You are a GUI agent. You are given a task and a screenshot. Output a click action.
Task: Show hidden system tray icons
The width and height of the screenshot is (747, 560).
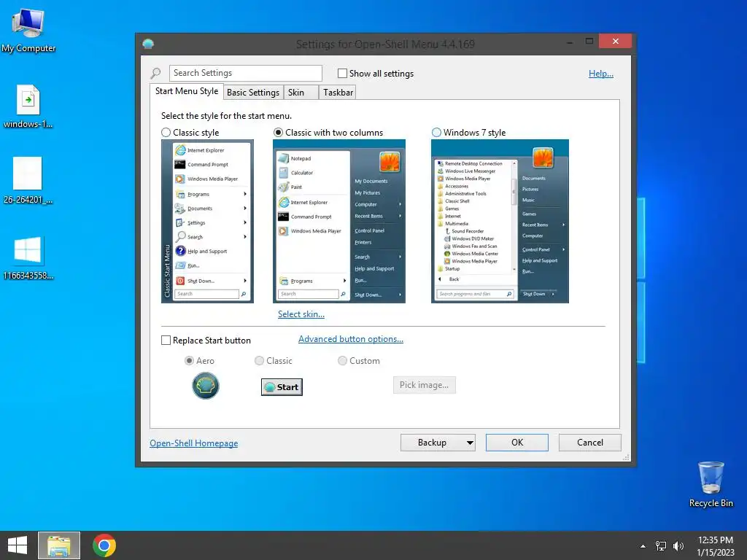pos(643,546)
